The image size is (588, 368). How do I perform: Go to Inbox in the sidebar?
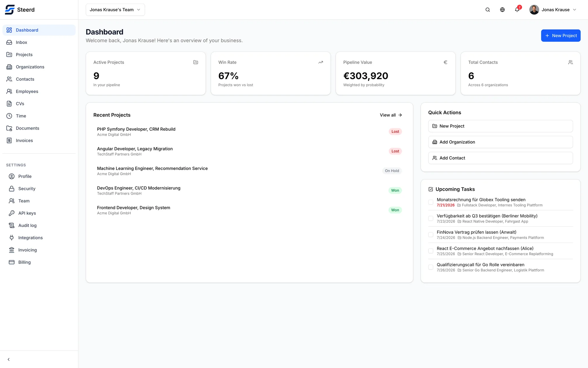point(39,42)
